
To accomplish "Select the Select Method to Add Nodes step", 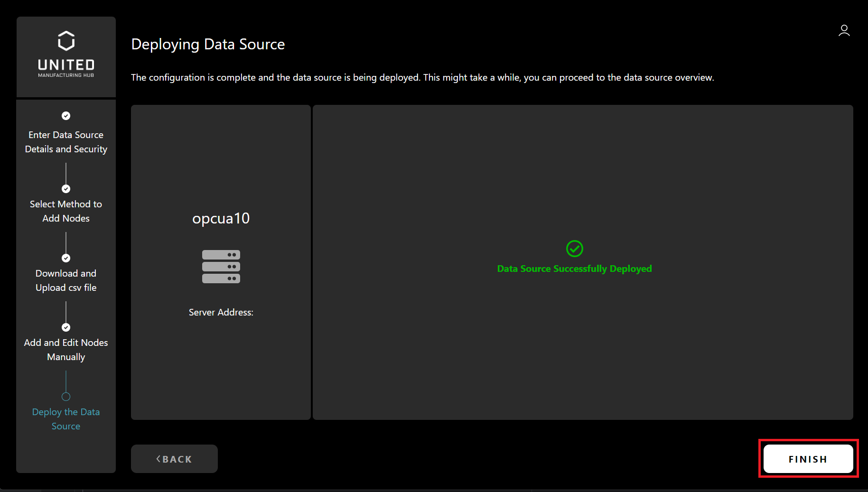I will coord(66,211).
